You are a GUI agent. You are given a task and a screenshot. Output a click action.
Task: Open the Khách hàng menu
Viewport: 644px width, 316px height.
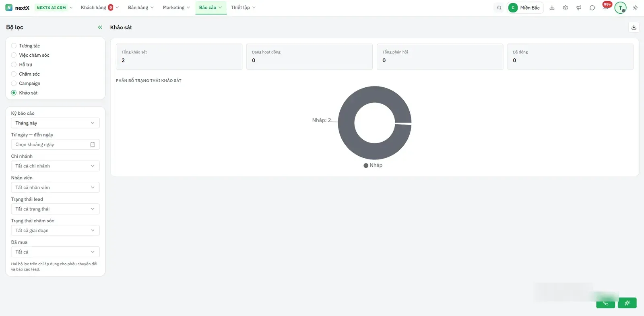click(x=100, y=8)
